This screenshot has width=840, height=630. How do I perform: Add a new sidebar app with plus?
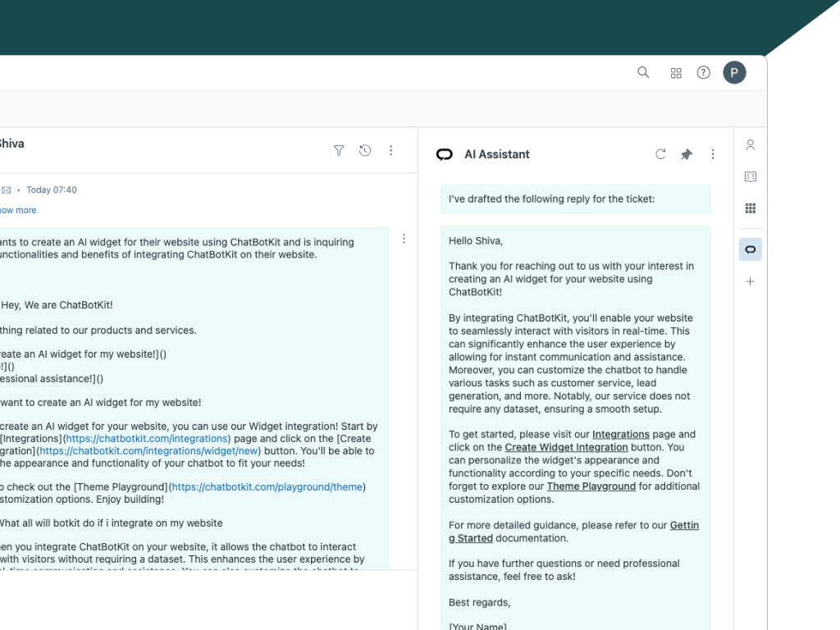[x=750, y=281]
